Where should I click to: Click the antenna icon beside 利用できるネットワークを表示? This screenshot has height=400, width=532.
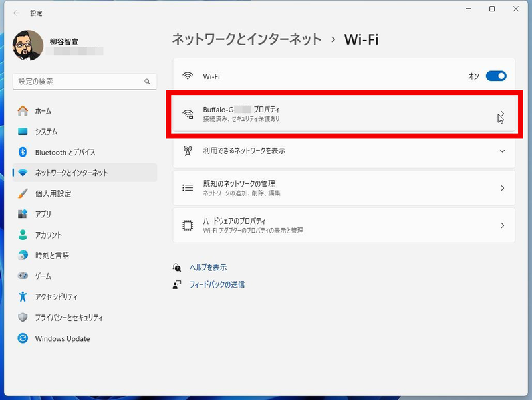(188, 151)
